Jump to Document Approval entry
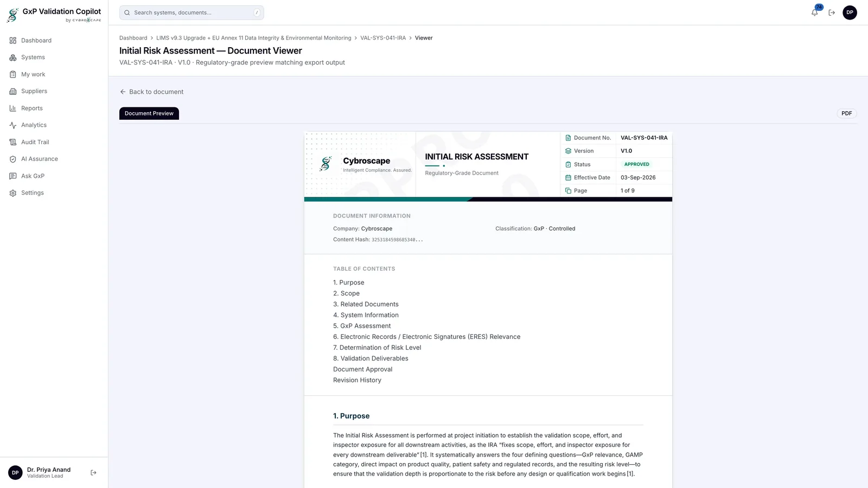Viewport: 868px width, 488px height. [x=363, y=369]
